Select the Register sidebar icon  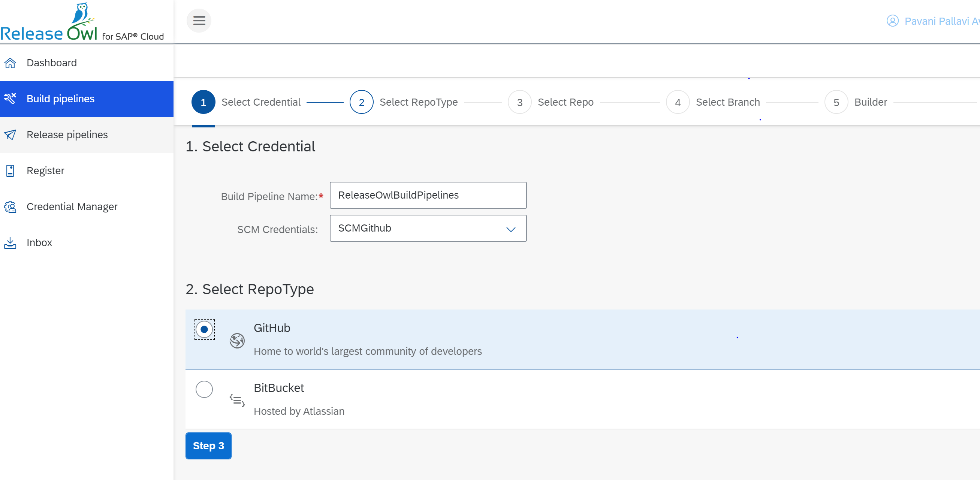10,171
